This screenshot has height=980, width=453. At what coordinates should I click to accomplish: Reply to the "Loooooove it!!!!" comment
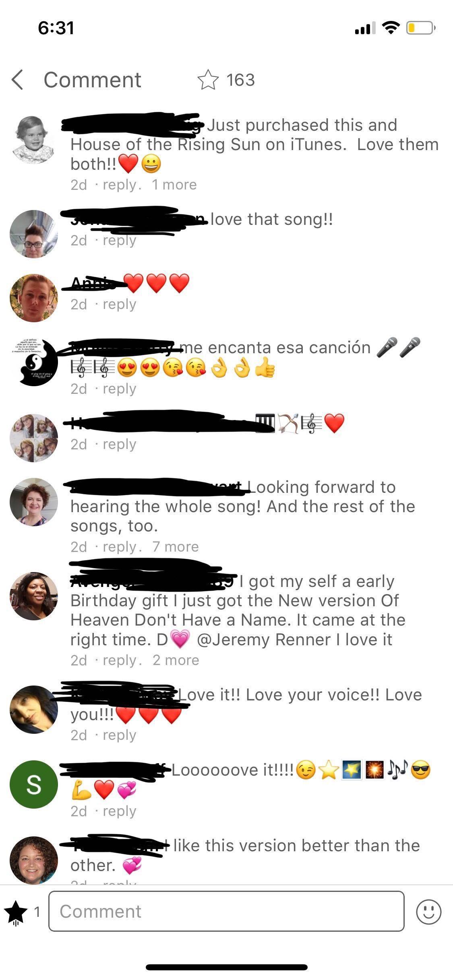(x=120, y=811)
